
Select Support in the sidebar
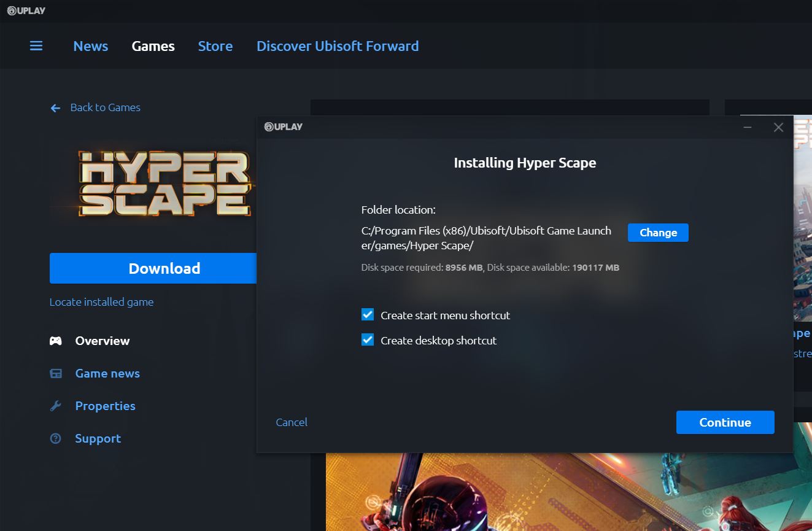(98, 438)
